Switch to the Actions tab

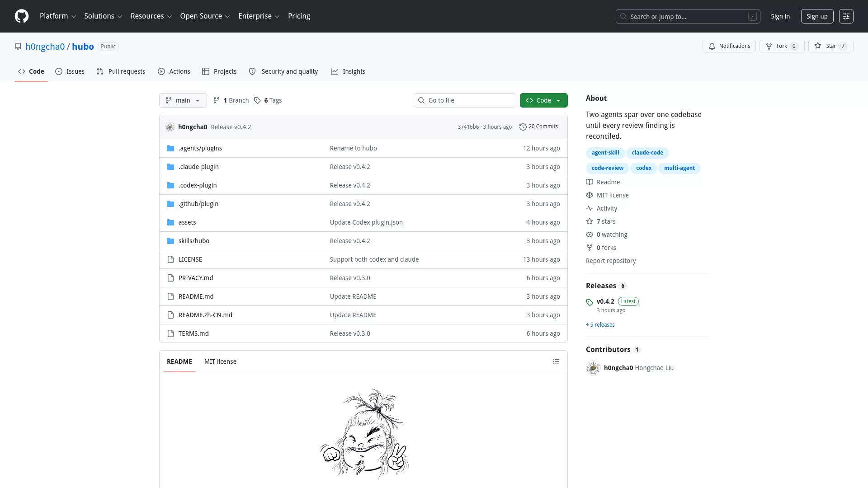click(x=174, y=71)
